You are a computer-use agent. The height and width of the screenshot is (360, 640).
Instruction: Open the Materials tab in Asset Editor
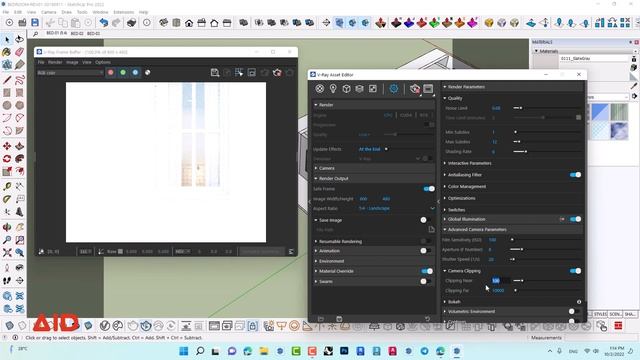point(320,89)
